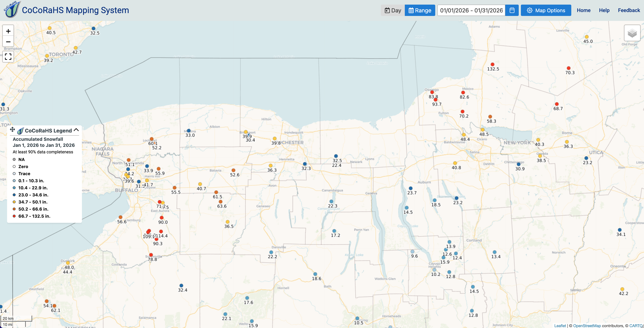The image size is (644, 328).
Task: Zoom in on the map
Action: [x=8, y=31]
